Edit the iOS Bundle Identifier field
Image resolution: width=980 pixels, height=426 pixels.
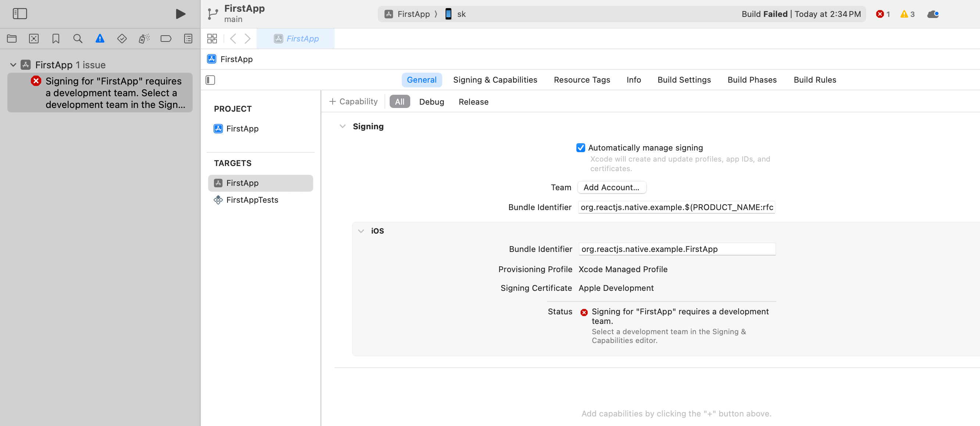click(677, 249)
